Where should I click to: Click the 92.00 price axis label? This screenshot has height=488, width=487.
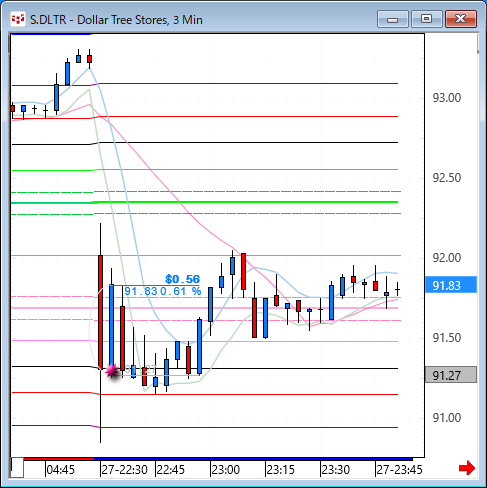[447, 258]
